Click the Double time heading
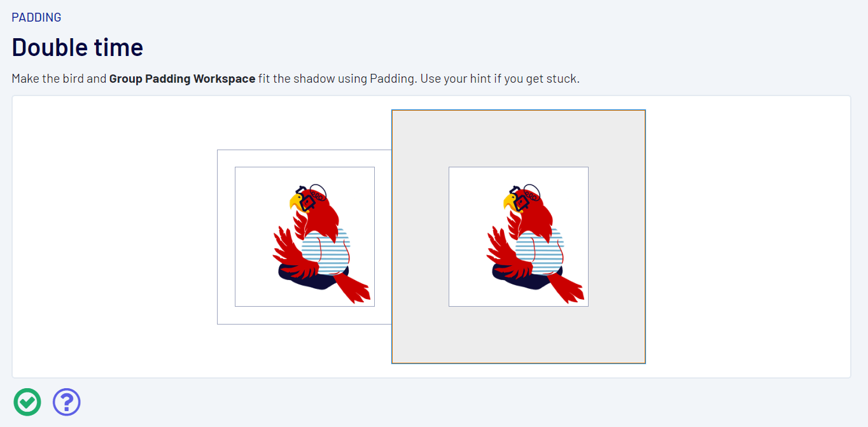The image size is (868, 427). [78, 47]
